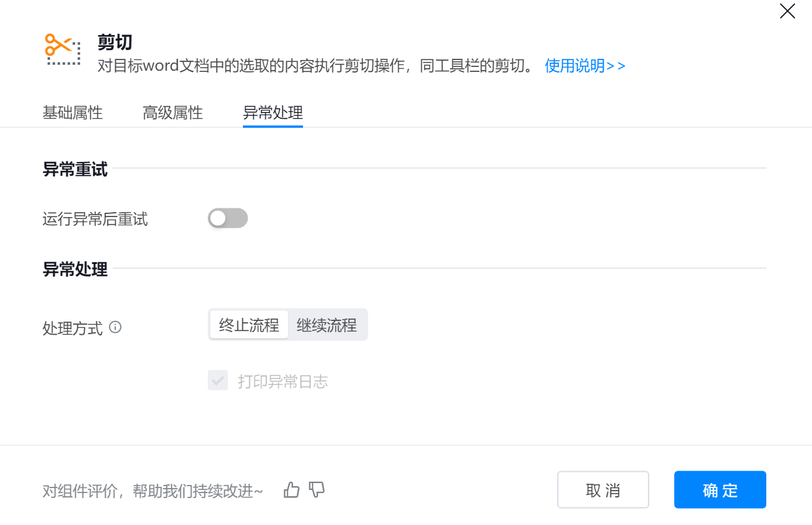Click the 剪切 dialog title
The height and width of the screenshot is (525, 812).
point(115,42)
